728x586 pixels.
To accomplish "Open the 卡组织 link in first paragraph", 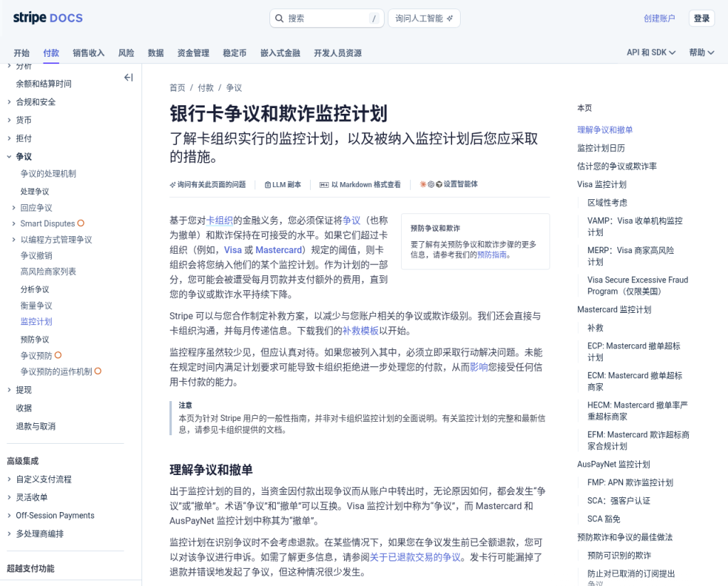I will [x=219, y=220].
